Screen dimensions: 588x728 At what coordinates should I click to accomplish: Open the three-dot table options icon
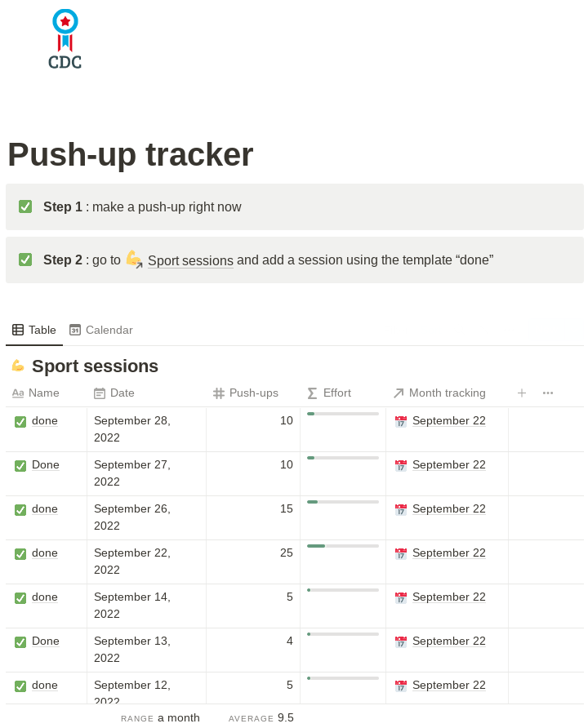(548, 393)
